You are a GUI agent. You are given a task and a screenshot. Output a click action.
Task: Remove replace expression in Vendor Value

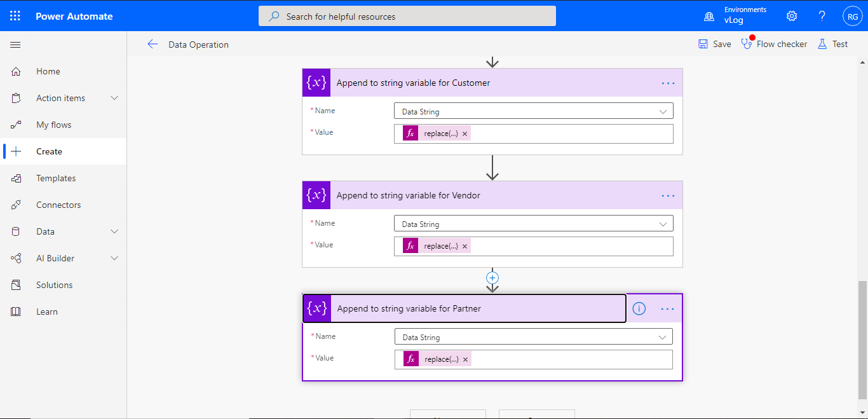click(465, 246)
